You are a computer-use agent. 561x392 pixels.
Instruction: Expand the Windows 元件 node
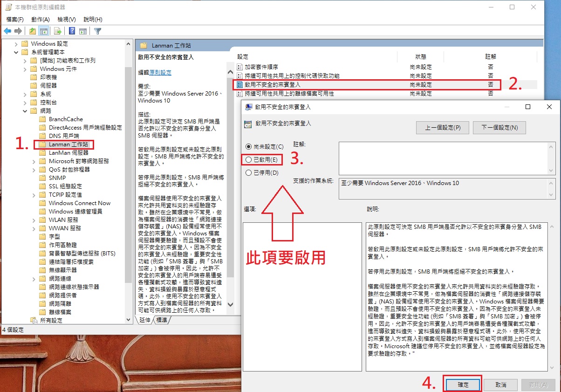click(x=26, y=69)
